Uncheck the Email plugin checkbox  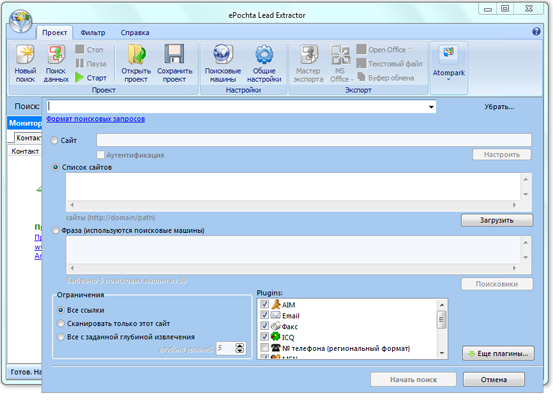point(264,315)
